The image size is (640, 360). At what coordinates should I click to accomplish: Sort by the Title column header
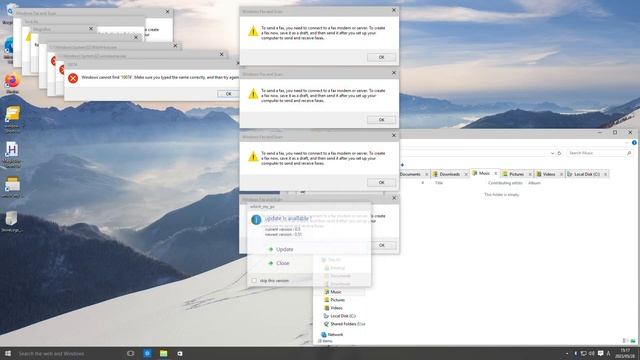(x=439, y=183)
